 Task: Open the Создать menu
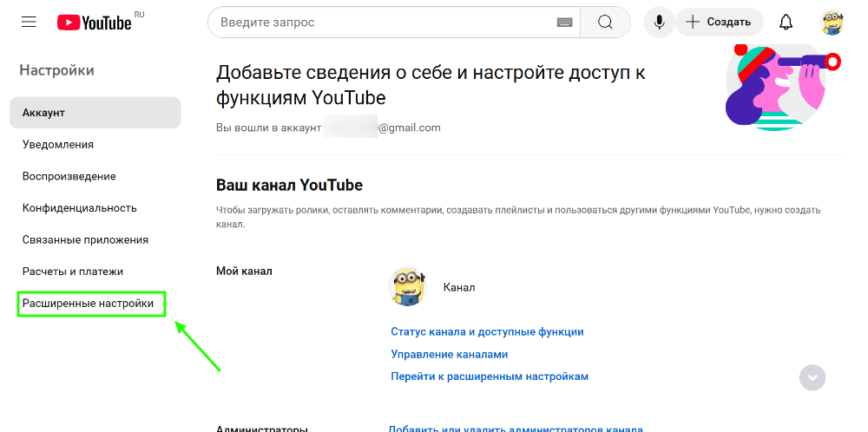pos(719,23)
